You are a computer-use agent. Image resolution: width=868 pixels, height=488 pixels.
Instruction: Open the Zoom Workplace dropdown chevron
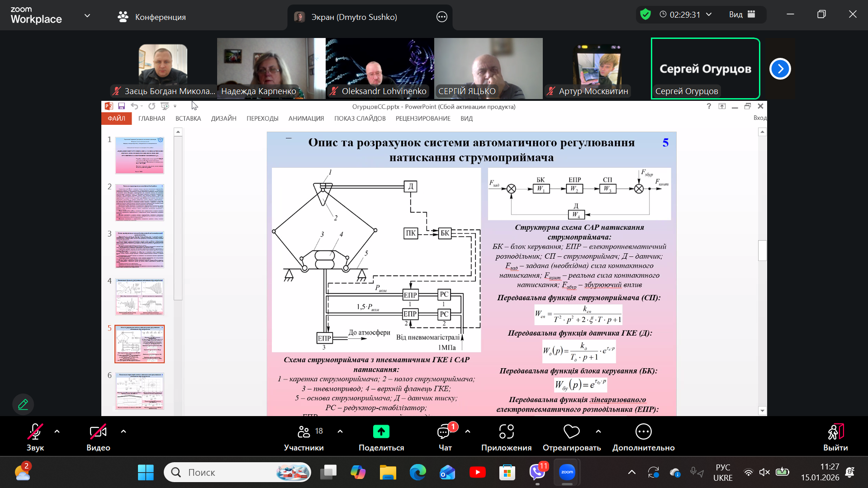point(87,16)
